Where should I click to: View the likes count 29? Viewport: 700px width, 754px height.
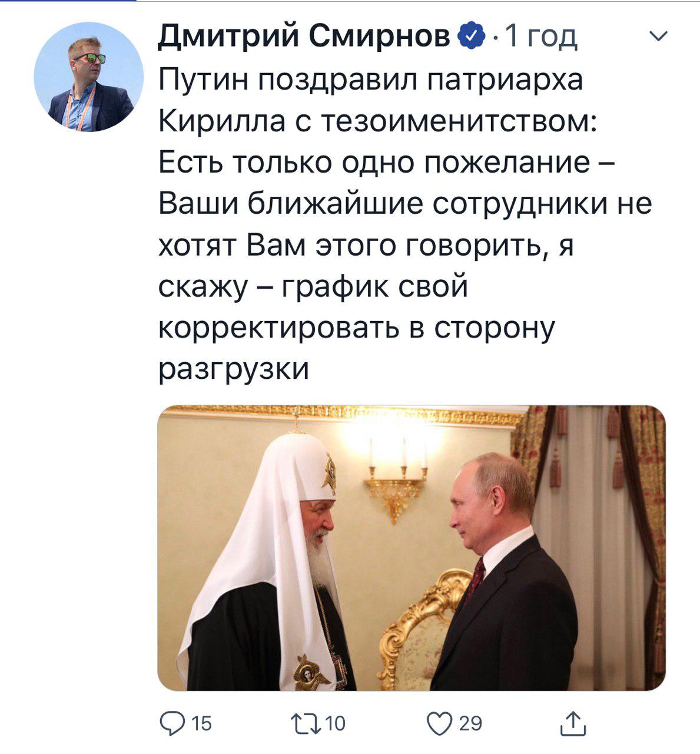coord(470,723)
